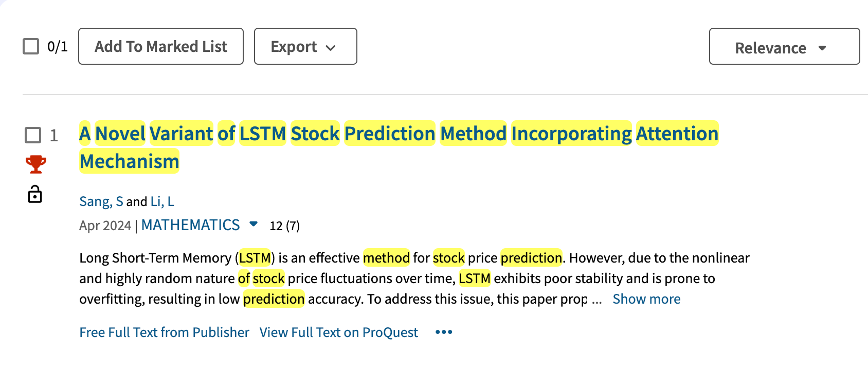Open the three-dot more options menu

pos(444,332)
